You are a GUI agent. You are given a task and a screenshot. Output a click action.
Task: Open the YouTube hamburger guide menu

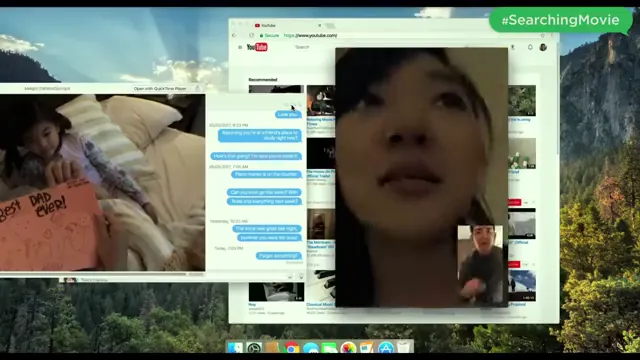point(240,47)
